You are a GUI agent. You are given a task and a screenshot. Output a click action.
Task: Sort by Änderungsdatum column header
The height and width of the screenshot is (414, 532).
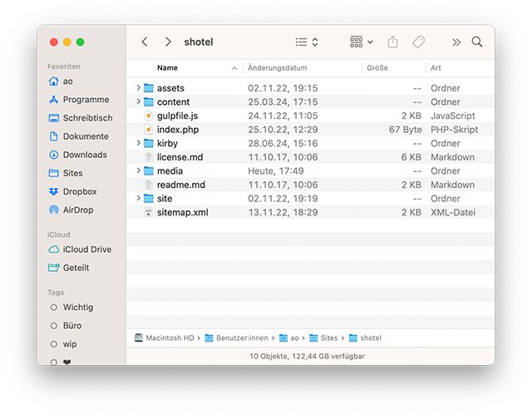(x=278, y=68)
